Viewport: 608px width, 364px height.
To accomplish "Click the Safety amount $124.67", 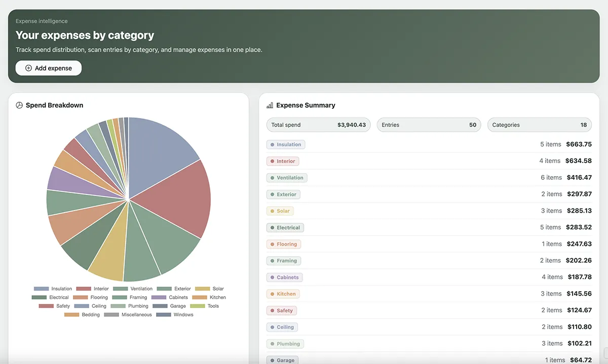I will pyautogui.click(x=579, y=310).
